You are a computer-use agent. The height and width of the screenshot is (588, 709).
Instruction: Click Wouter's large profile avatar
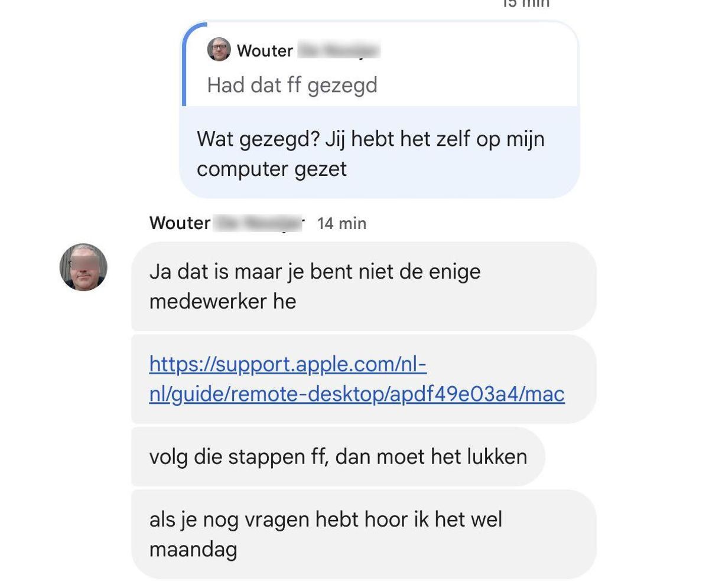pos(83,267)
